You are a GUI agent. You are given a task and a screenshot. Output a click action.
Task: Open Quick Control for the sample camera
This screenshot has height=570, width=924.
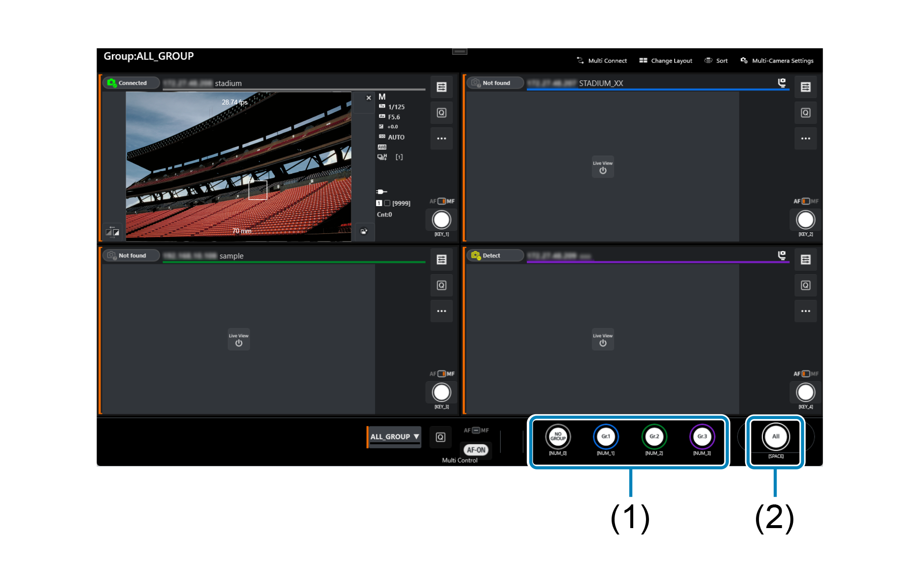[x=441, y=285]
